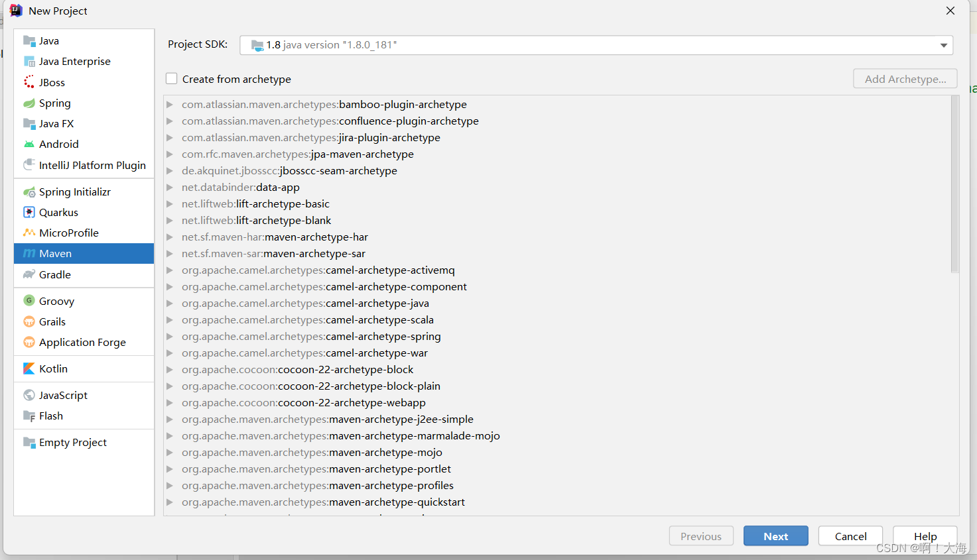Select camel-archetype-spring row

557,337
